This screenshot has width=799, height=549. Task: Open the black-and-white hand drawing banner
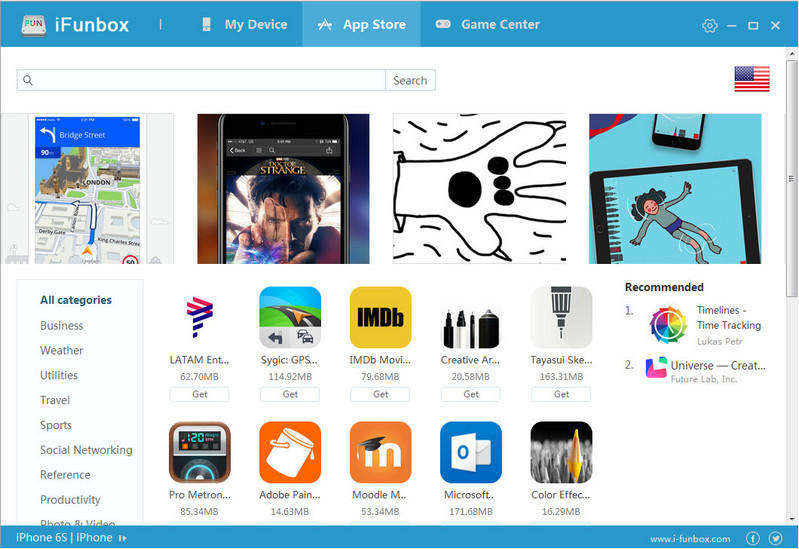pos(480,189)
